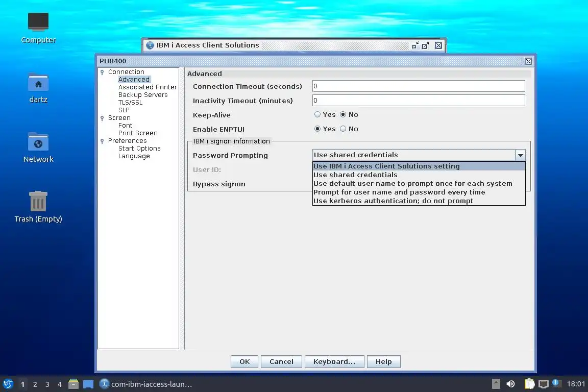Open the dartz home folder icon
Image resolution: width=588 pixels, height=392 pixels.
click(38, 88)
